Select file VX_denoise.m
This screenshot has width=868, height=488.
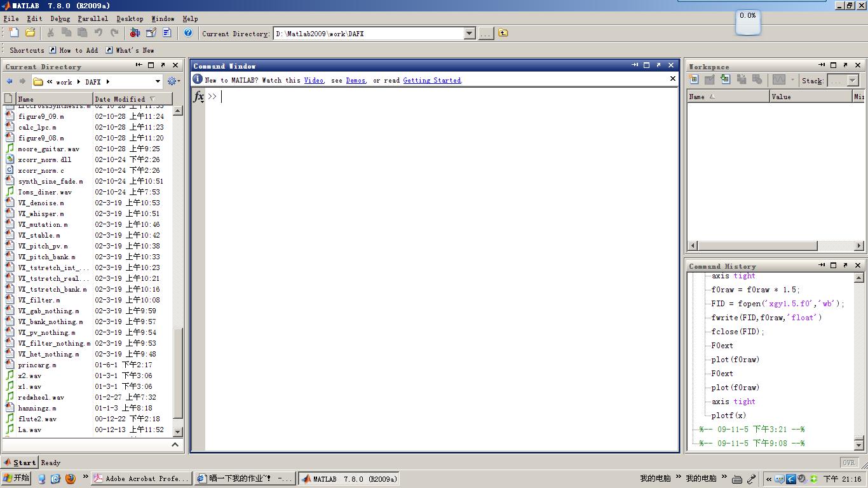click(41, 203)
